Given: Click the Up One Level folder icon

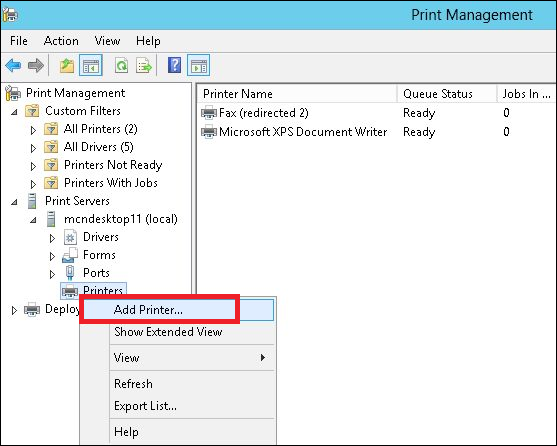Looking at the screenshot, I should (x=66, y=66).
